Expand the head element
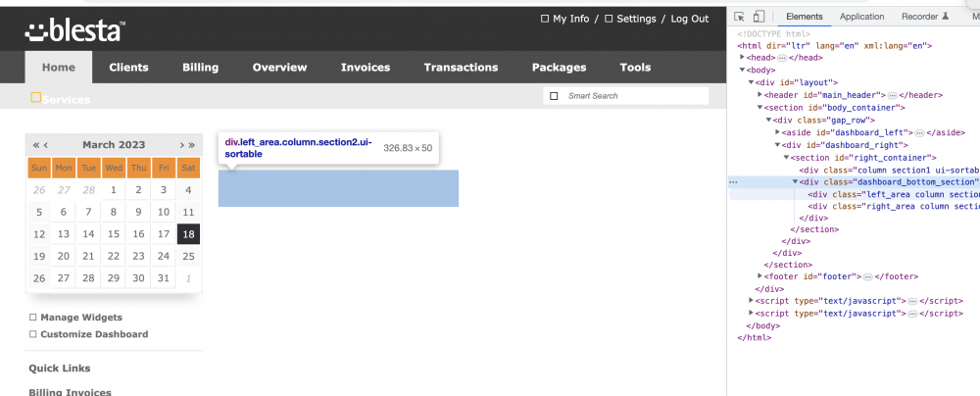The image size is (980, 396). pyautogui.click(x=743, y=58)
